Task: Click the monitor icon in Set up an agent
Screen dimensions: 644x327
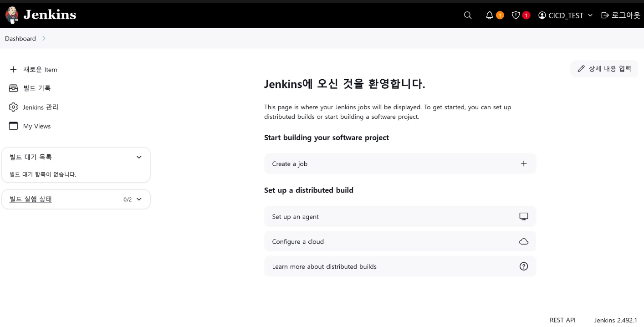Action: pos(524,216)
